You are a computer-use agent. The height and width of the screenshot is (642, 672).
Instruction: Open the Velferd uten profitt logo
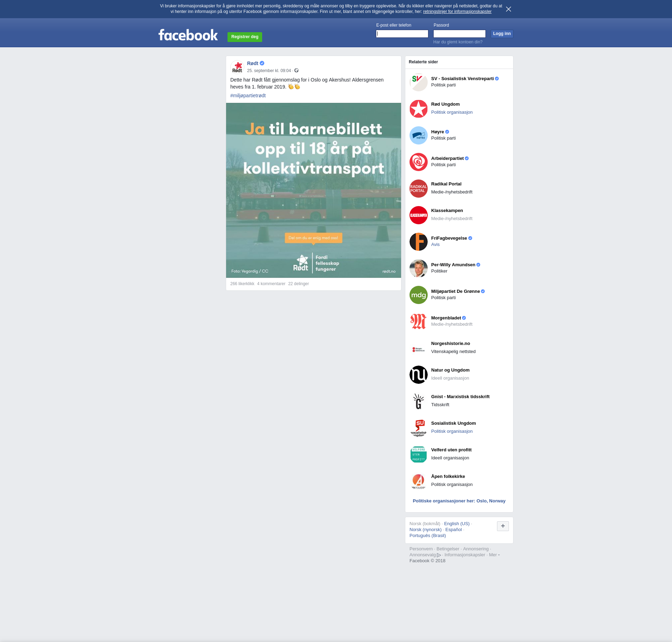[x=419, y=454]
